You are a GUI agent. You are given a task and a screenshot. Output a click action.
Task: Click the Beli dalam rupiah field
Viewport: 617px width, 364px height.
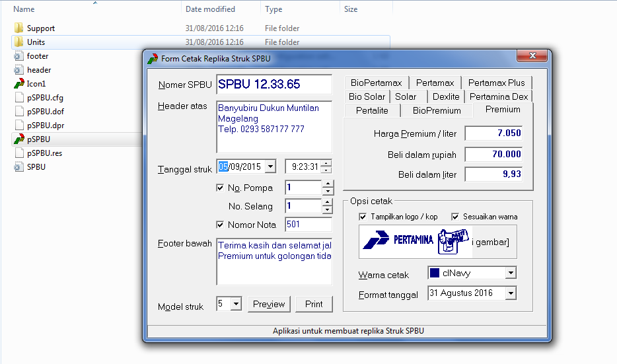click(493, 154)
